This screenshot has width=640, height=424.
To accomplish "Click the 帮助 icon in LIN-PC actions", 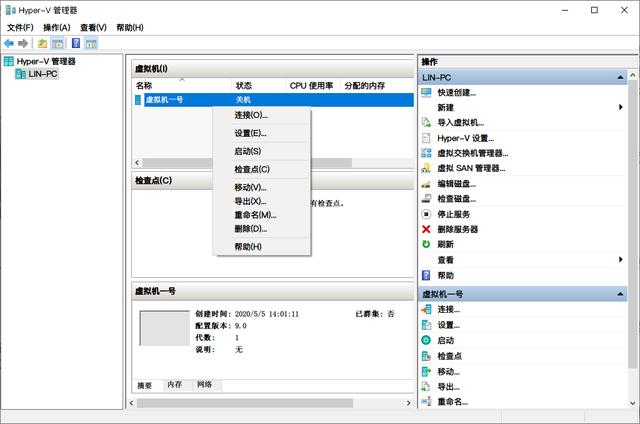I will tap(426, 275).
